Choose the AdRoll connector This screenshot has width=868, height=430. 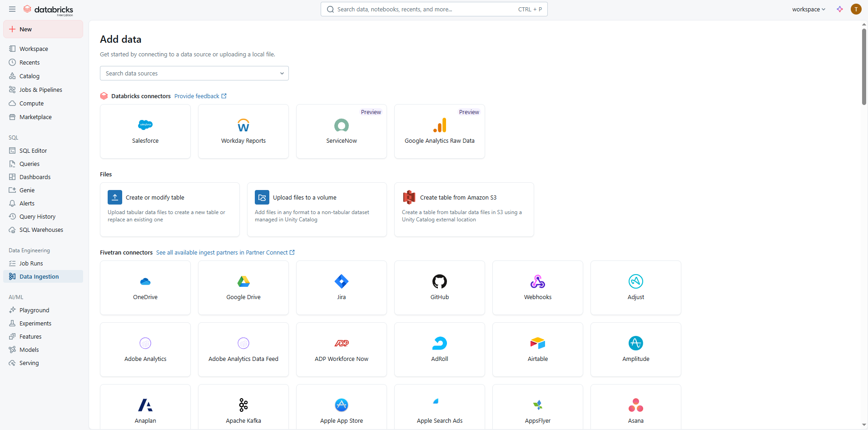[440, 350]
